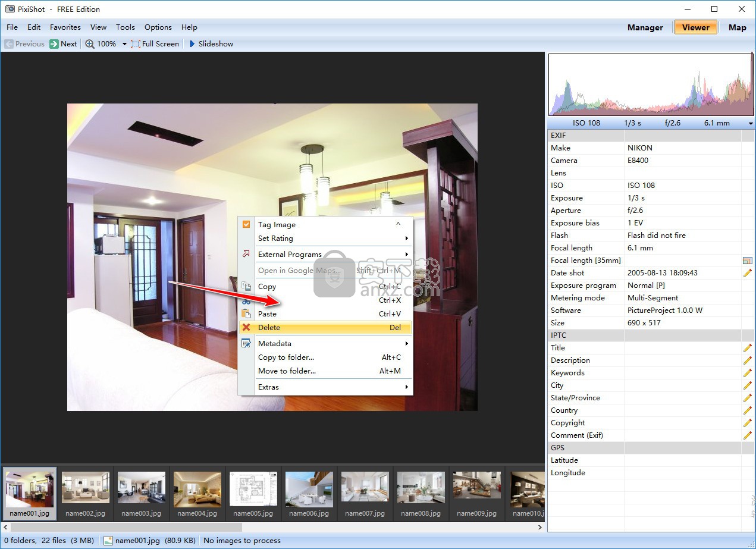
Task: Open thumbnail name006.jpg
Action: [309, 493]
